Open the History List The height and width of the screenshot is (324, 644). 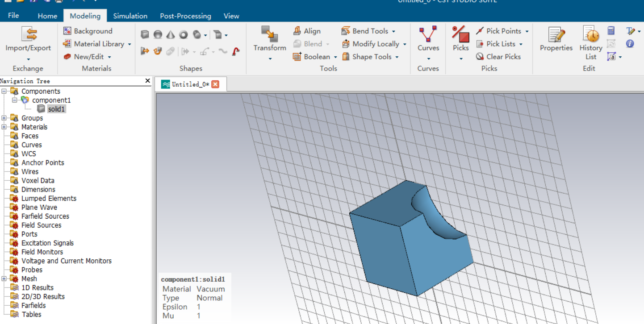591,42
